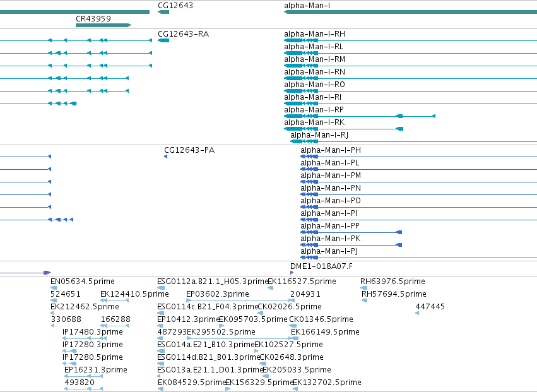Open the ESG0114c.B21_F04.3prime label
The image size is (537, 392).
(207, 307)
